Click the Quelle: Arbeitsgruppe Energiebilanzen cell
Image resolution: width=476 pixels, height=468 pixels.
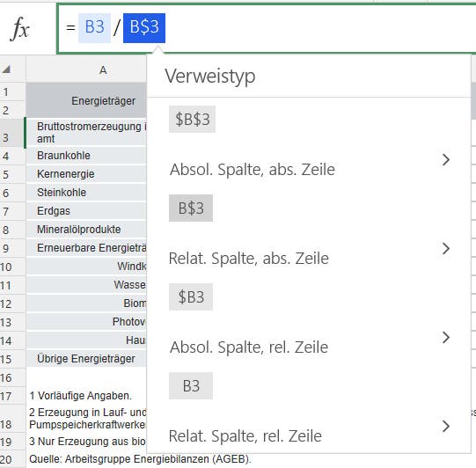[140, 459]
